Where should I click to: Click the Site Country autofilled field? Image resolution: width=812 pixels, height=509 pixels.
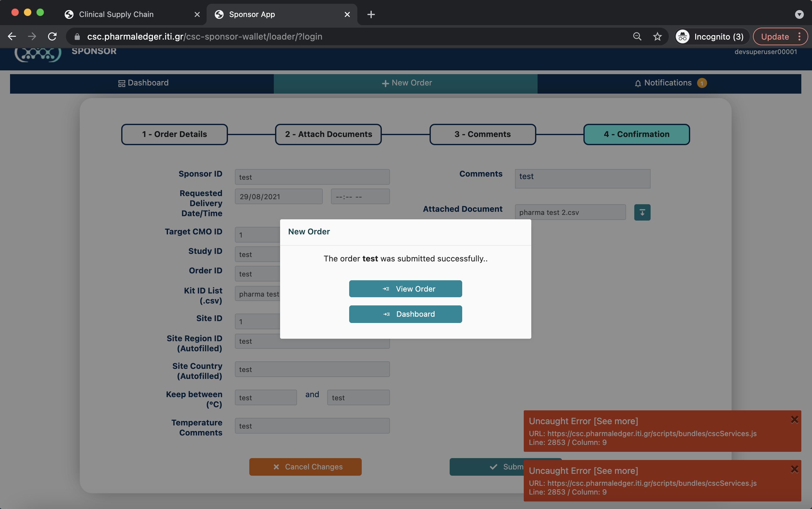pos(312,369)
